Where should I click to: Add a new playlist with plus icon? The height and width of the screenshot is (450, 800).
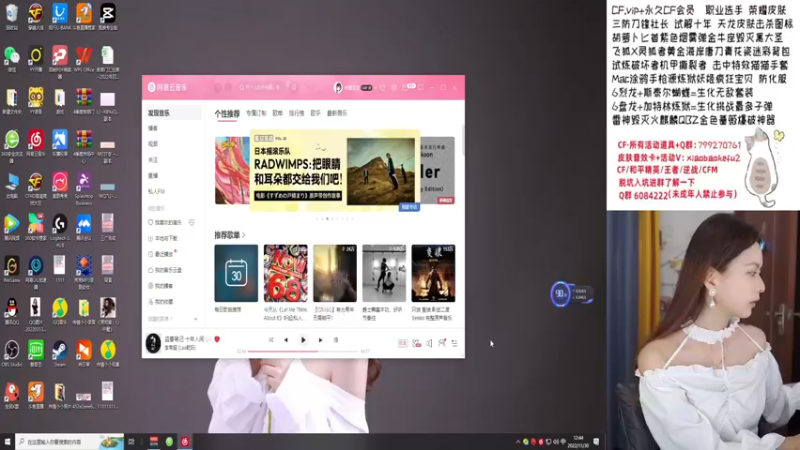coord(195,319)
